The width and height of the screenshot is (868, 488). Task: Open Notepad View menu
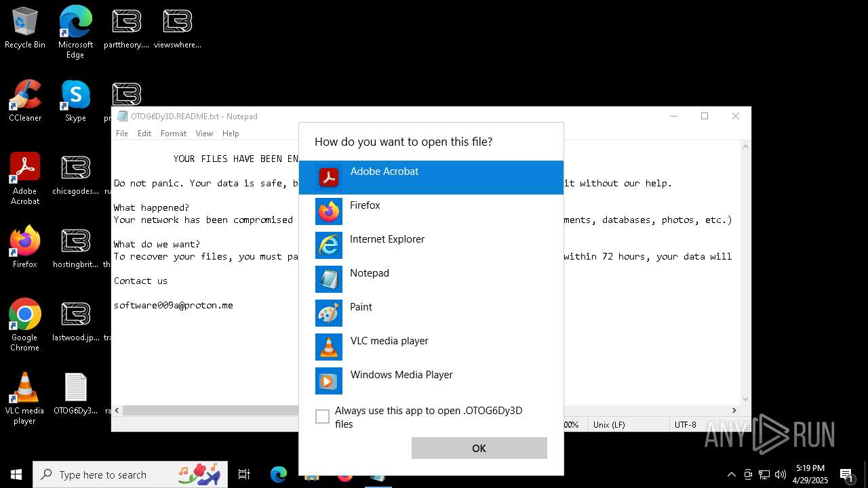point(204,134)
